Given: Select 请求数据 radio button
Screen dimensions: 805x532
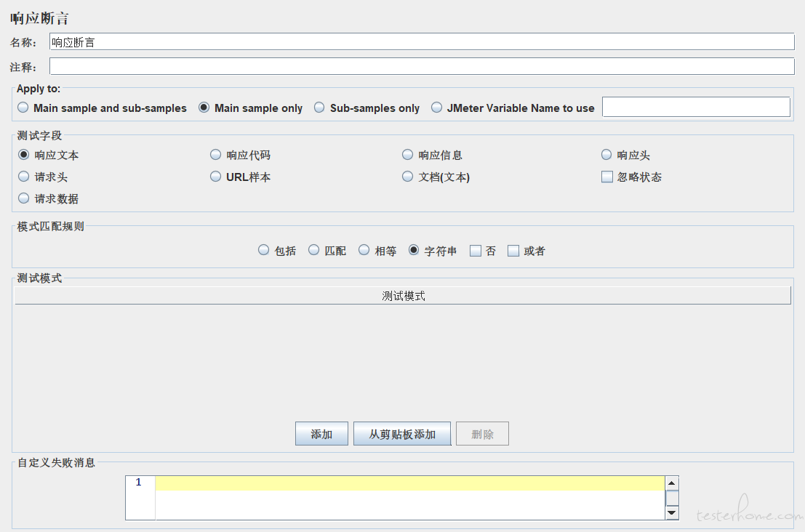Looking at the screenshot, I should tap(23, 198).
